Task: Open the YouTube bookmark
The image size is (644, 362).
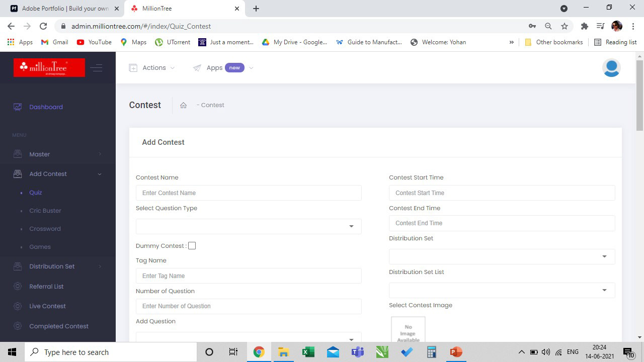Action: pyautogui.click(x=94, y=42)
